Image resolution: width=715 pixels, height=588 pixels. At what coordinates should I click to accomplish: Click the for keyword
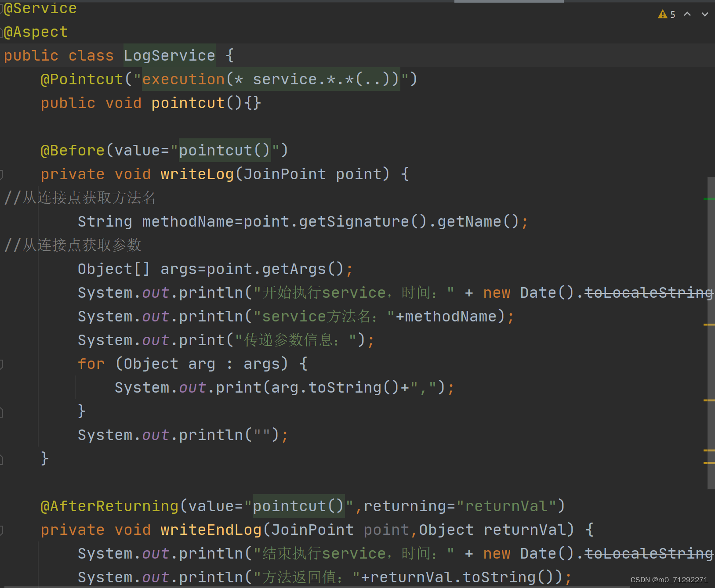click(91, 364)
